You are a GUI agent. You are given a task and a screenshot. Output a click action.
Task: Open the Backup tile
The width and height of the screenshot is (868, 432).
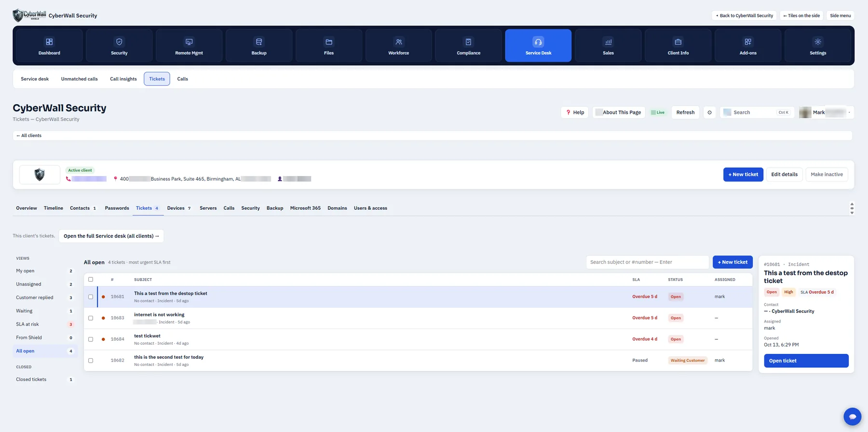coord(259,45)
